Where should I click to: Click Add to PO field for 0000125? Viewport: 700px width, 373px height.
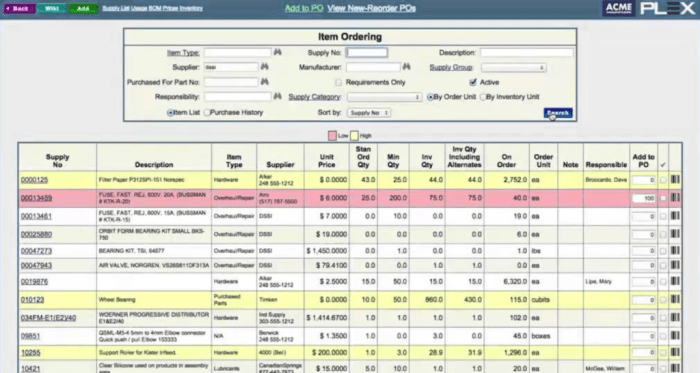click(643, 180)
